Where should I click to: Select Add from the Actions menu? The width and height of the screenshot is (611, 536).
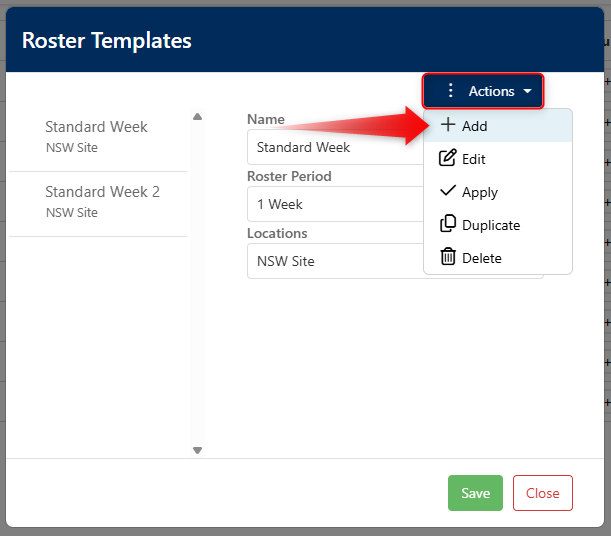pos(475,126)
